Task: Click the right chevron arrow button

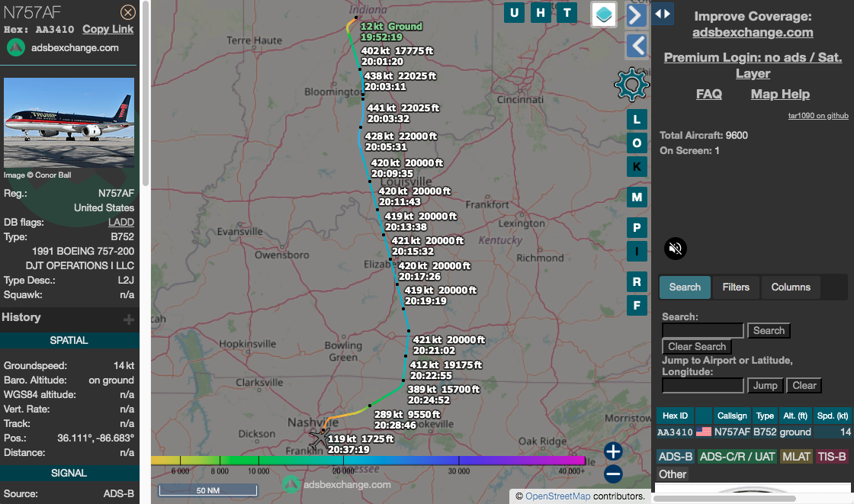Action: pos(636,15)
